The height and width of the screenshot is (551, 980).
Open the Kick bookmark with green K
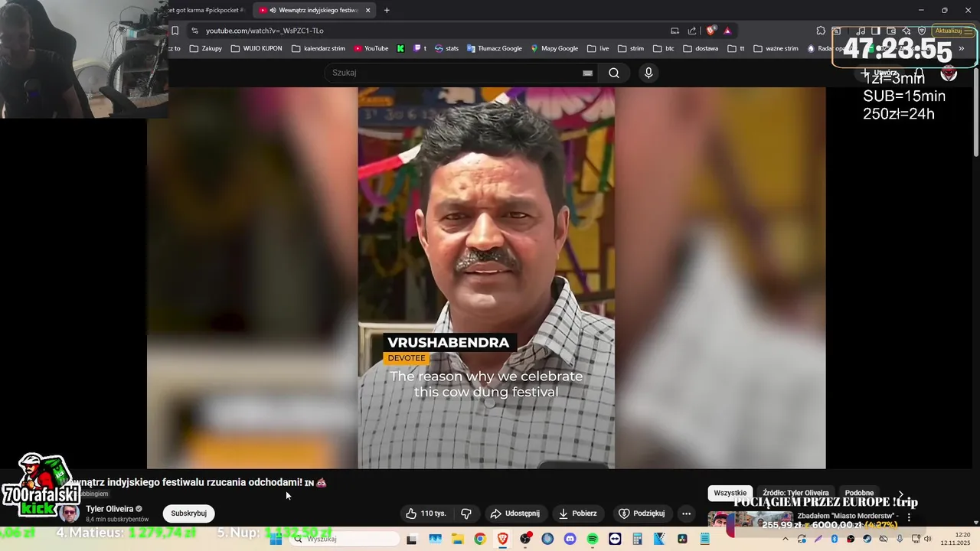coord(400,48)
